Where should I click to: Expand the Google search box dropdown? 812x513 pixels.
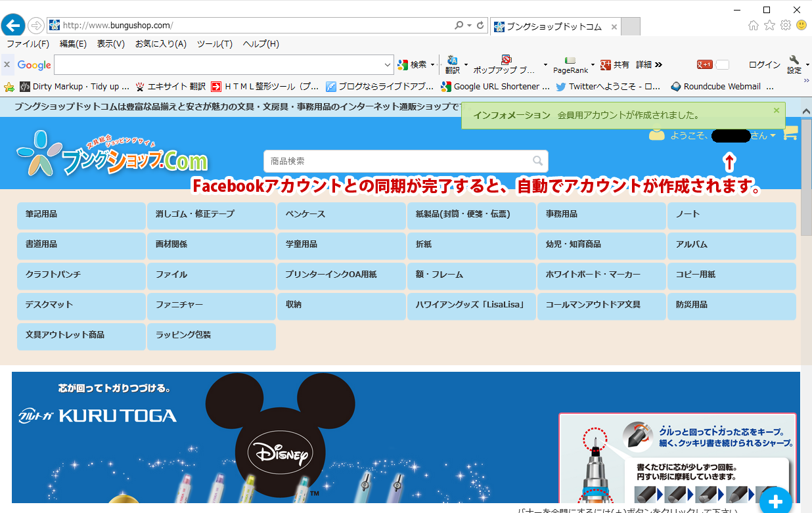click(388, 64)
